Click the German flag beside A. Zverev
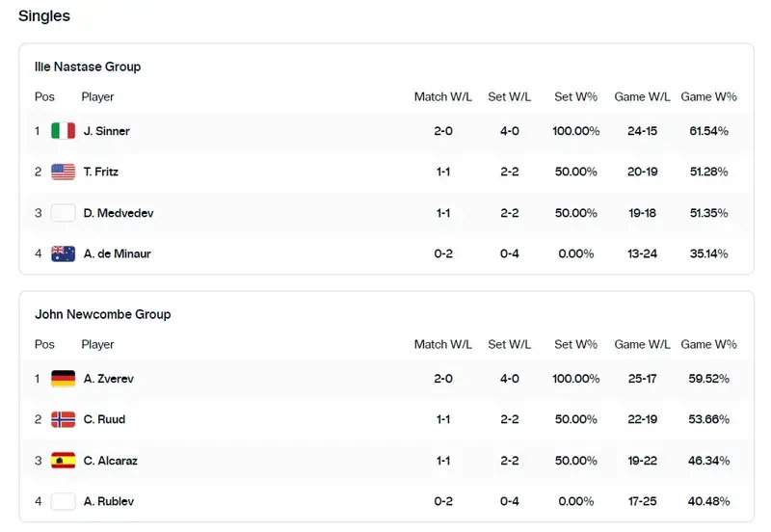Screen dimensions: 771x532 pos(63,379)
